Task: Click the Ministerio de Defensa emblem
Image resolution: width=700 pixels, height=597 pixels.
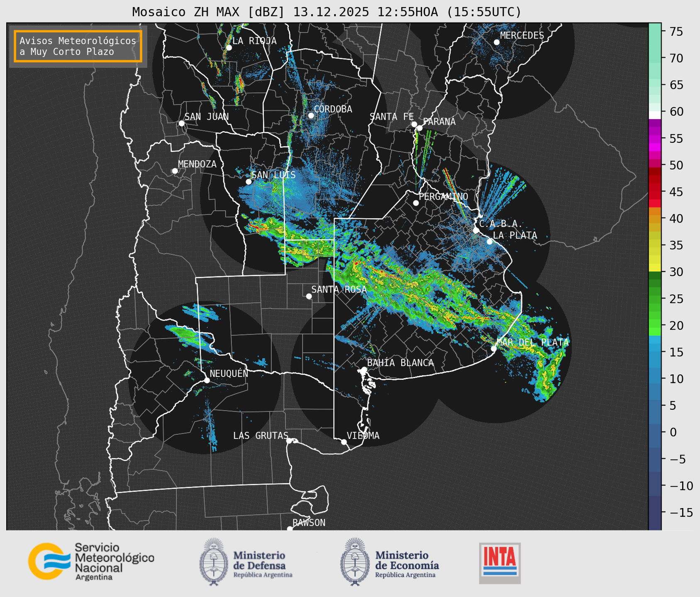Action: point(214,562)
